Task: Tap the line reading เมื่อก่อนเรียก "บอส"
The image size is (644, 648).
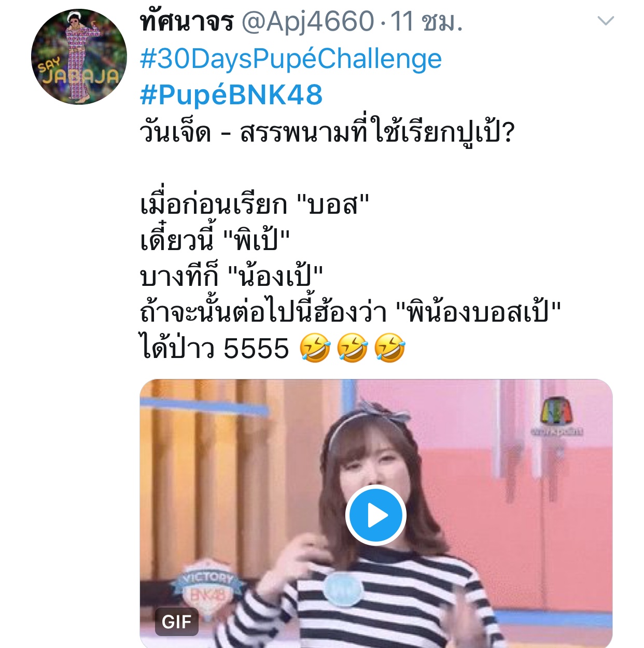Action: 255,204
